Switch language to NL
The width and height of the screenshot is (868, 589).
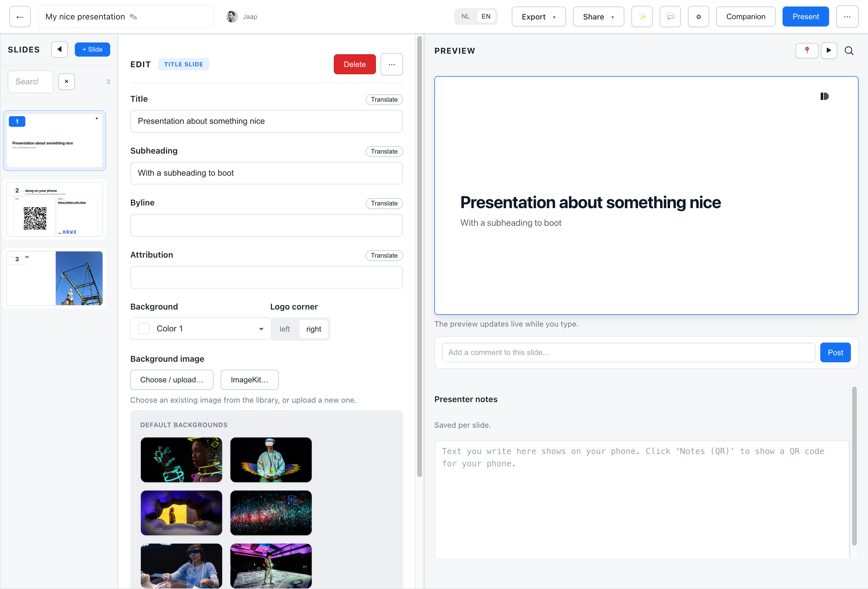pos(465,17)
